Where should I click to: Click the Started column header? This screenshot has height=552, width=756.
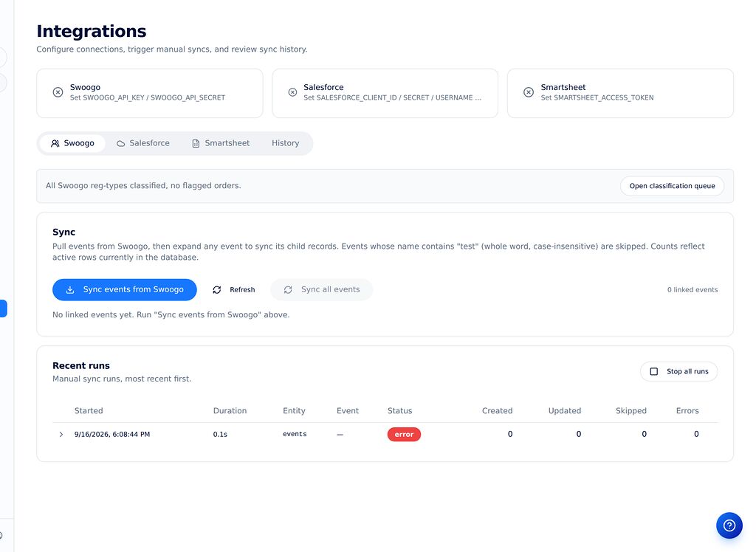tap(89, 411)
